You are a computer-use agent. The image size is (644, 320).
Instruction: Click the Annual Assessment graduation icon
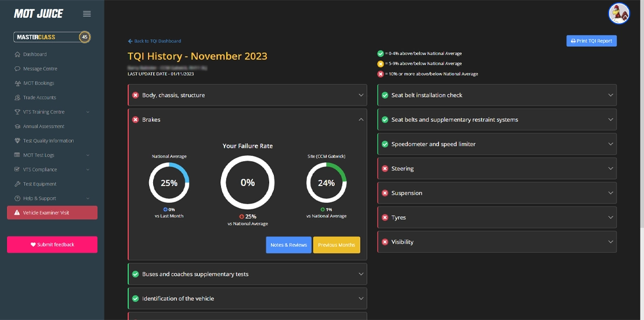click(x=17, y=126)
